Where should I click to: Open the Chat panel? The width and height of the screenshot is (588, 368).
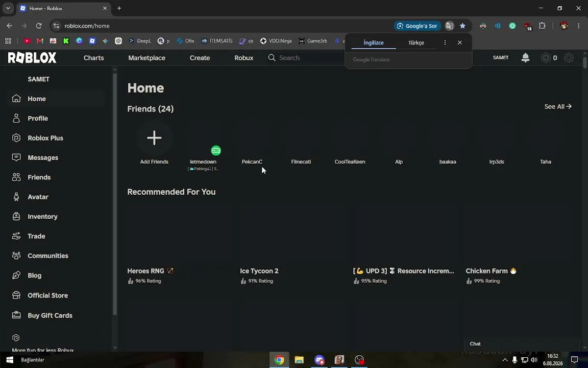point(522,343)
